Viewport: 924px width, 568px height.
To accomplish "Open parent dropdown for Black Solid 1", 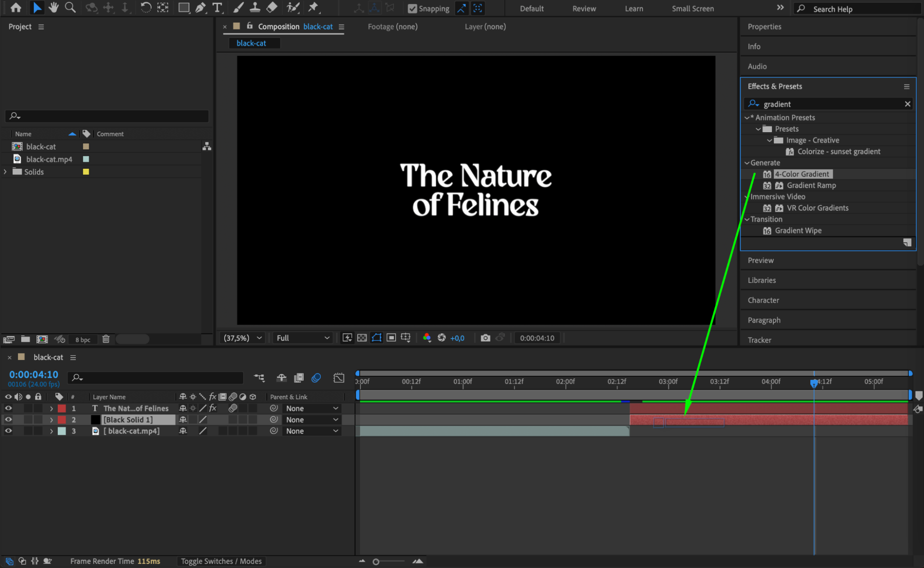I will click(x=312, y=420).
